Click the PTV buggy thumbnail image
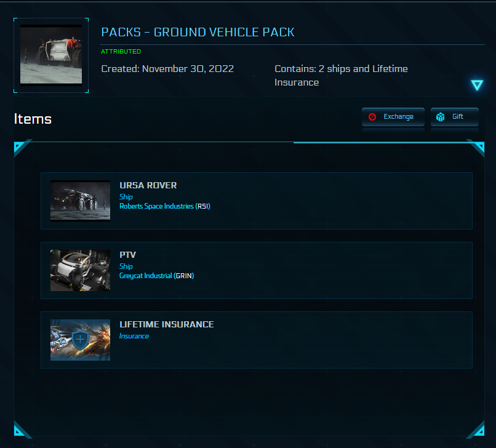 pyautogui.click(x=80, y=270)
